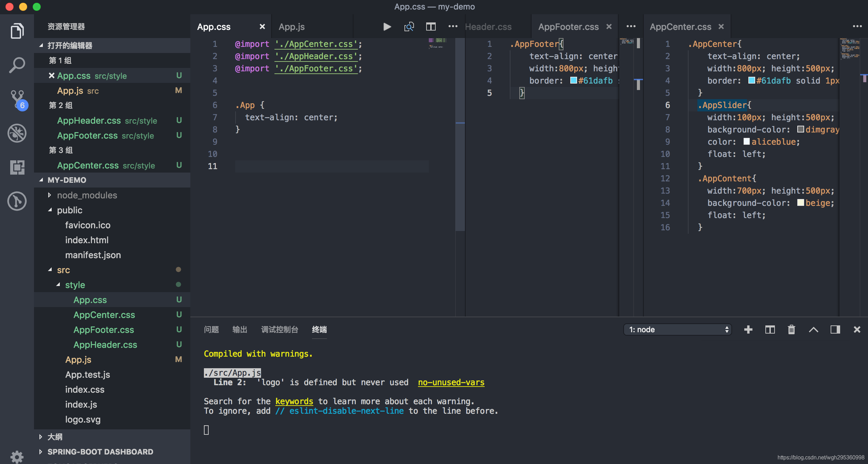Open the 问题 problems panel tab
The height and width of the screenshot is (464, 868).
click(211, 329)
